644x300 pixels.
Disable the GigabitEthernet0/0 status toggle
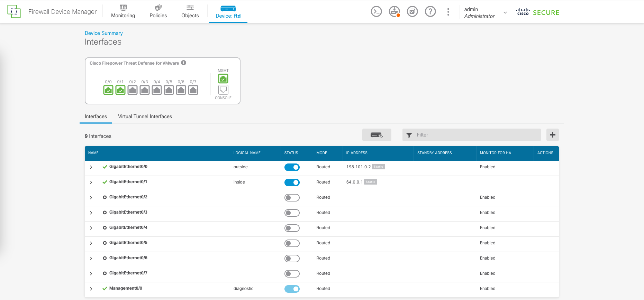(x=292, y=167)
